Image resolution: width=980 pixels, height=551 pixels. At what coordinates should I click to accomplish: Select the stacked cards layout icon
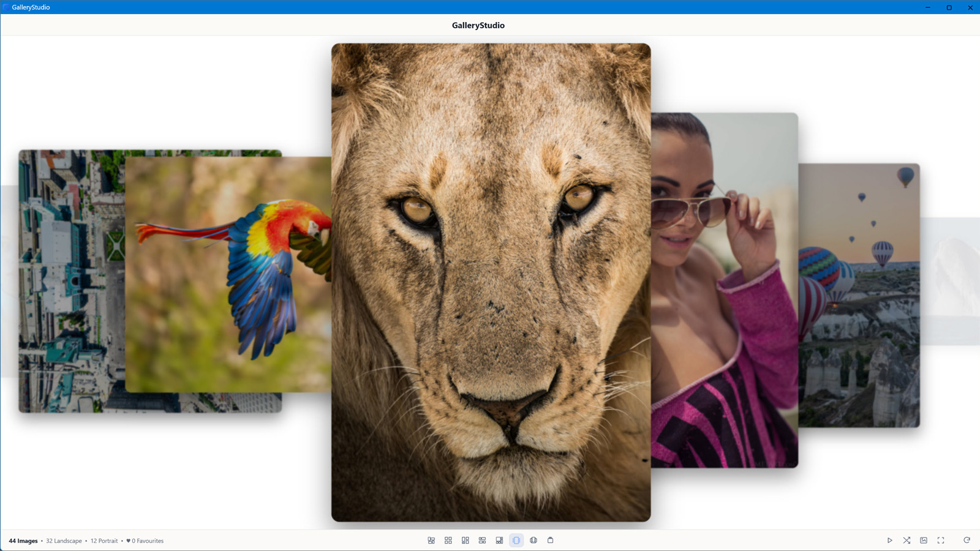[551, 541]
